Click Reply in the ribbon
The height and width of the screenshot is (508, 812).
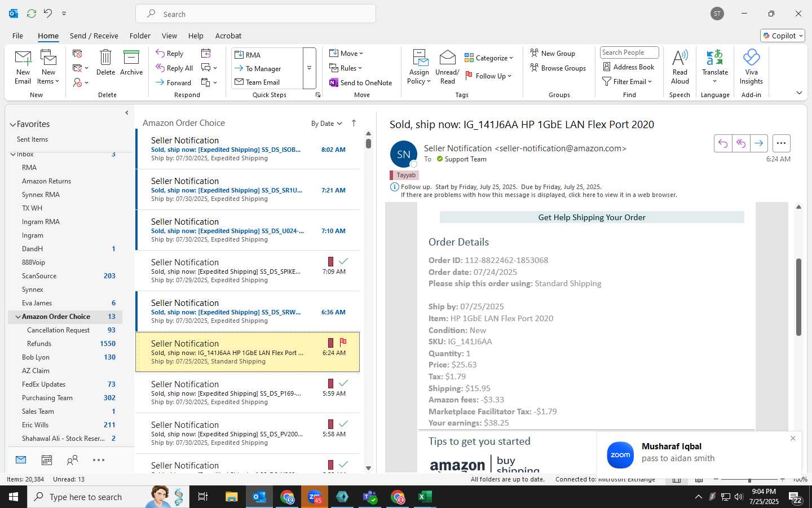pos(170,54)
